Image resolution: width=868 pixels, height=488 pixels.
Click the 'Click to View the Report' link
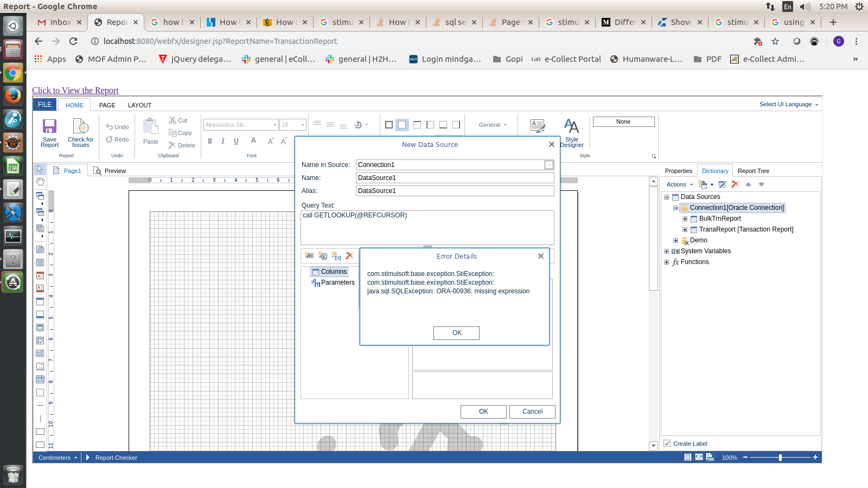click(x=75, y=90)
